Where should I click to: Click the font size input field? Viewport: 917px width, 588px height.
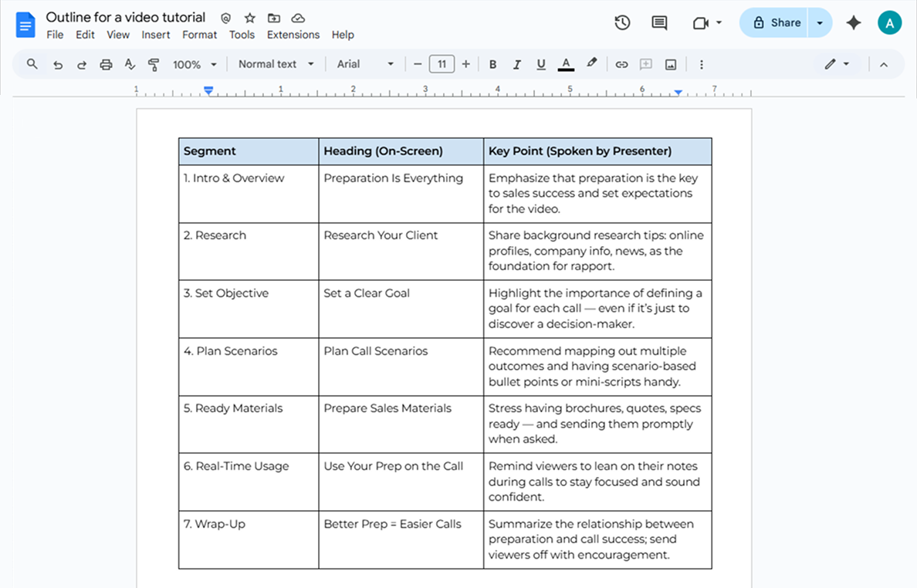tap(442, 64)
